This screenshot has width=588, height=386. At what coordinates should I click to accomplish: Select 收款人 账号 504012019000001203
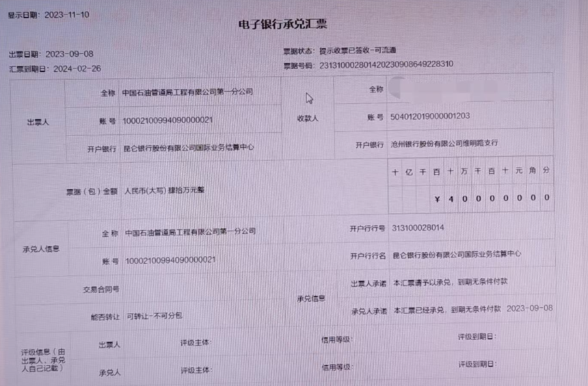click(x=430, y=116)
